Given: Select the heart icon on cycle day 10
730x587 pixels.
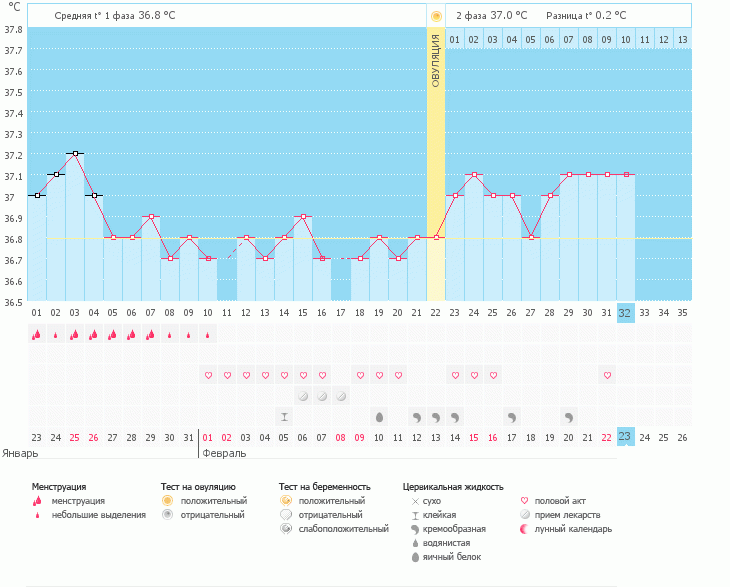Looking at the screenshot, I should click(208, 375).
